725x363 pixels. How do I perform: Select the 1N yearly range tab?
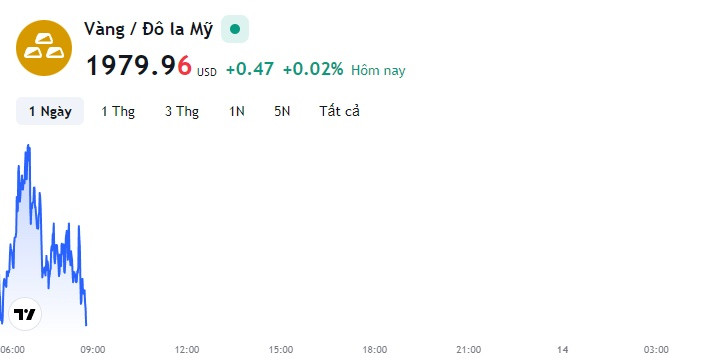click(237, 111)
